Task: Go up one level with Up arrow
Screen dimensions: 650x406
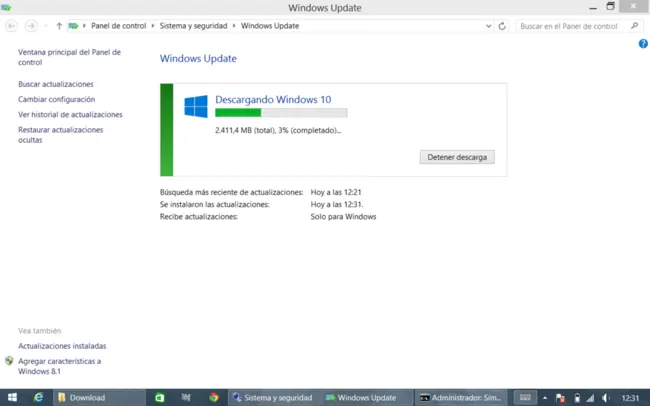Action: [x=59, y=26]
